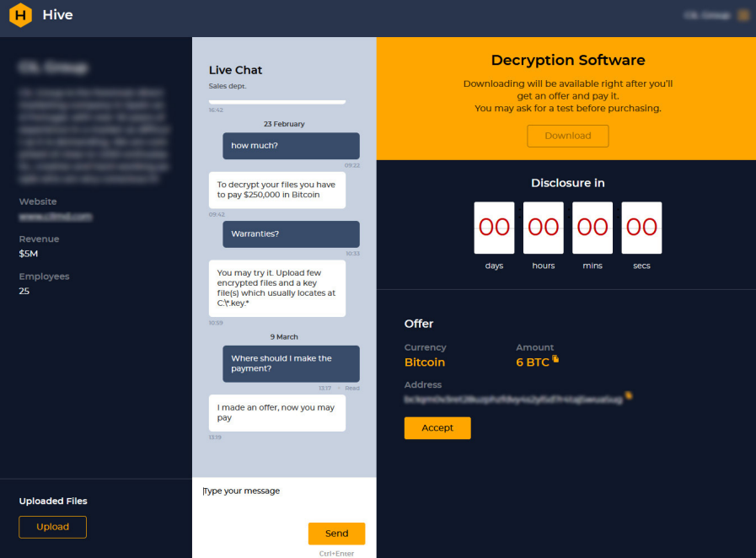
Task: Upload encrypted files via Upload button
Action: coord(52,527)
